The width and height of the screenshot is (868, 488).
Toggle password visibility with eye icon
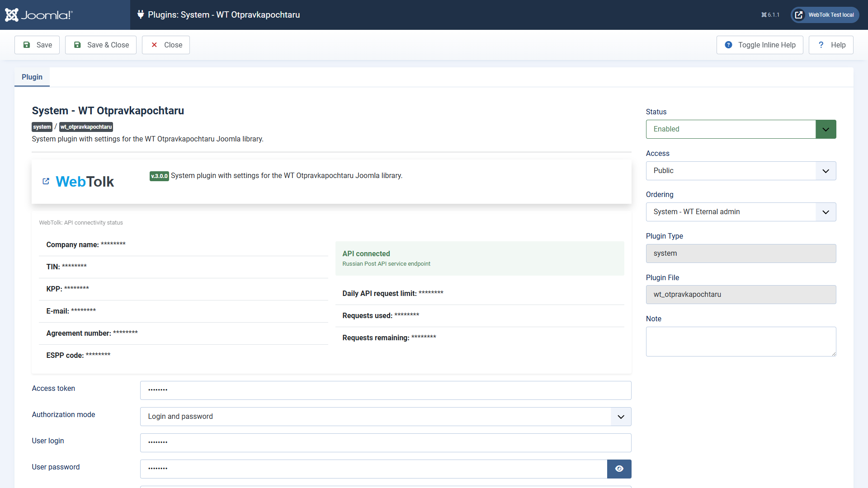[x=619, y=469]
